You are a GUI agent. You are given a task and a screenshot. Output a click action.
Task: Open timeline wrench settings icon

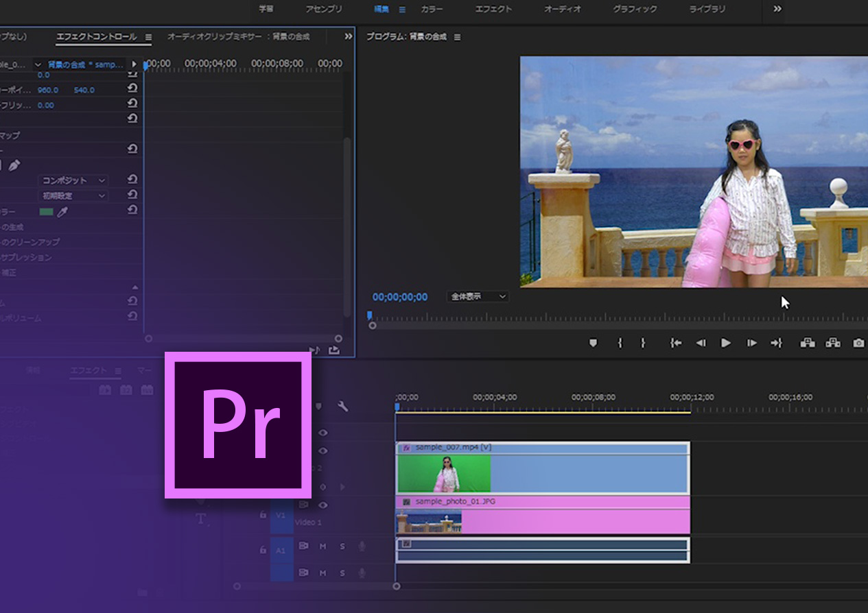[x=342, y=407]
